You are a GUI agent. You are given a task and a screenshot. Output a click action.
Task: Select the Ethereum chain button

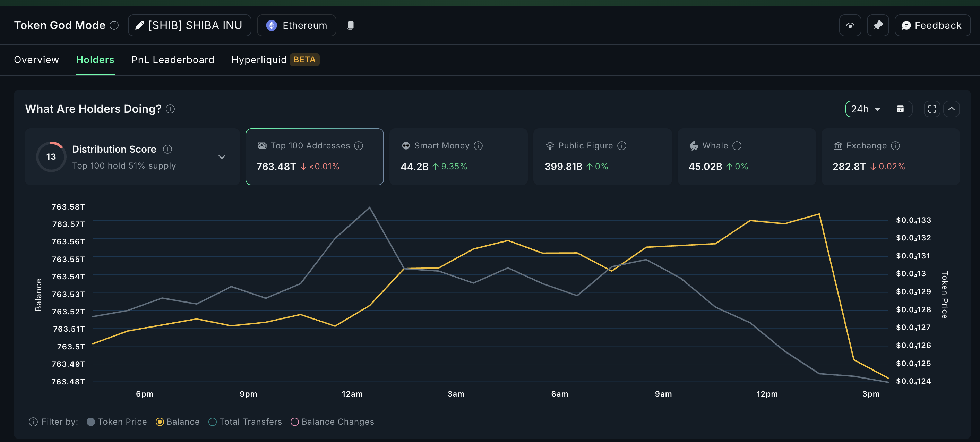coord(296,26)
